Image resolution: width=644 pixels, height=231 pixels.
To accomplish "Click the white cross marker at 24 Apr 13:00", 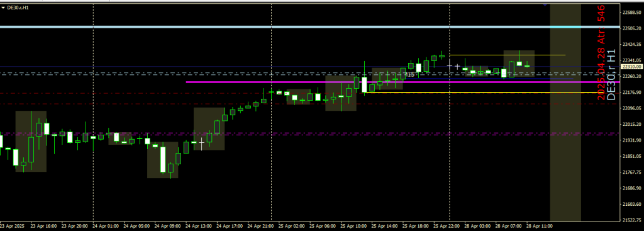I will [x=201, y=143].
